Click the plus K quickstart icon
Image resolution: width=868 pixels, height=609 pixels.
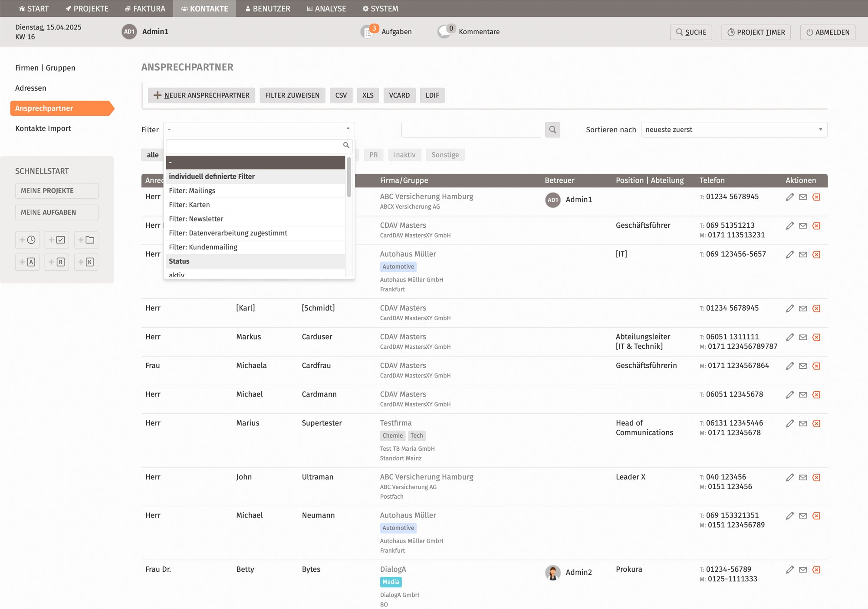pos(86,262)
